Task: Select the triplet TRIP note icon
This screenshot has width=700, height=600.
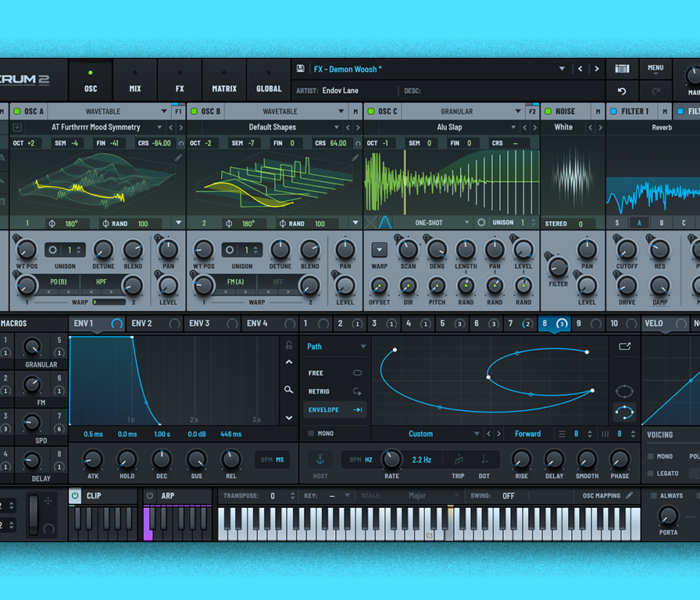Action: [458, 459]
